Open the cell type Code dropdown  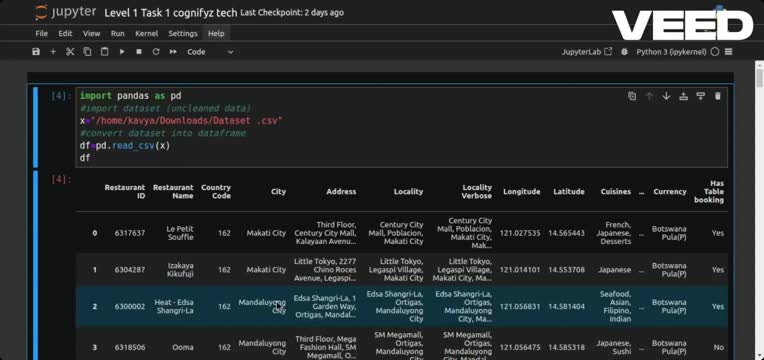210,52
